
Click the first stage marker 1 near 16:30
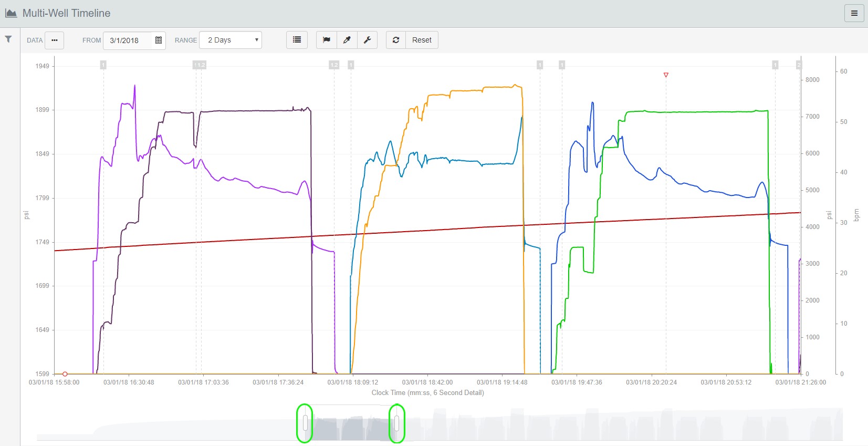103,65
